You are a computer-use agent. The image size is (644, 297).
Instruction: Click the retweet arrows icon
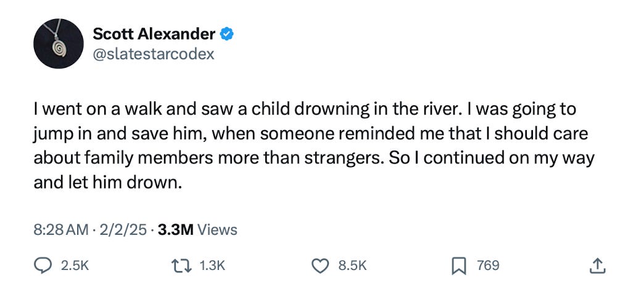point(183,266)
